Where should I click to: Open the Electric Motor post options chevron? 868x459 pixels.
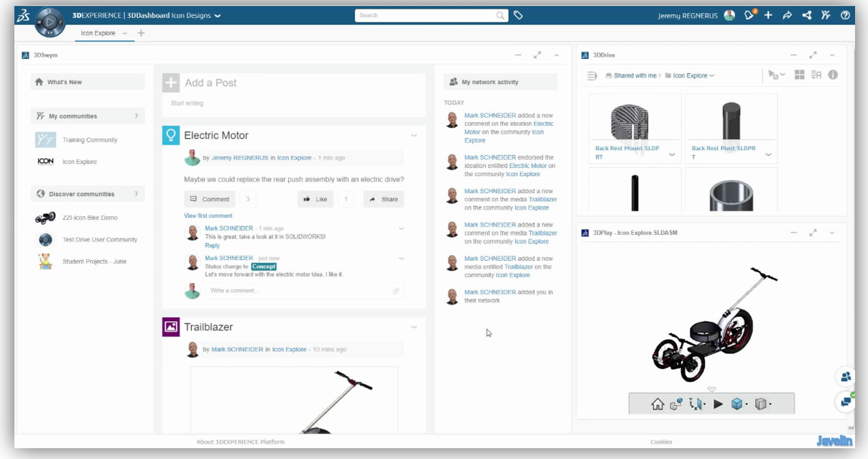[x=414, y=136]
